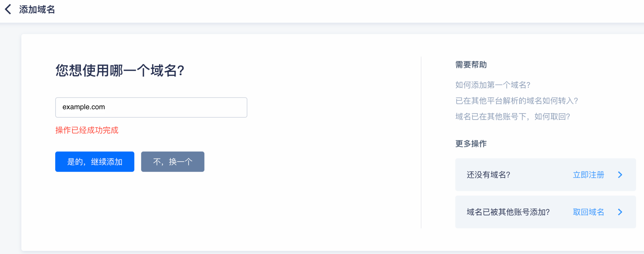Expand chevron next to 立即注册
The image size is (644, 254).
pos(620,175)
